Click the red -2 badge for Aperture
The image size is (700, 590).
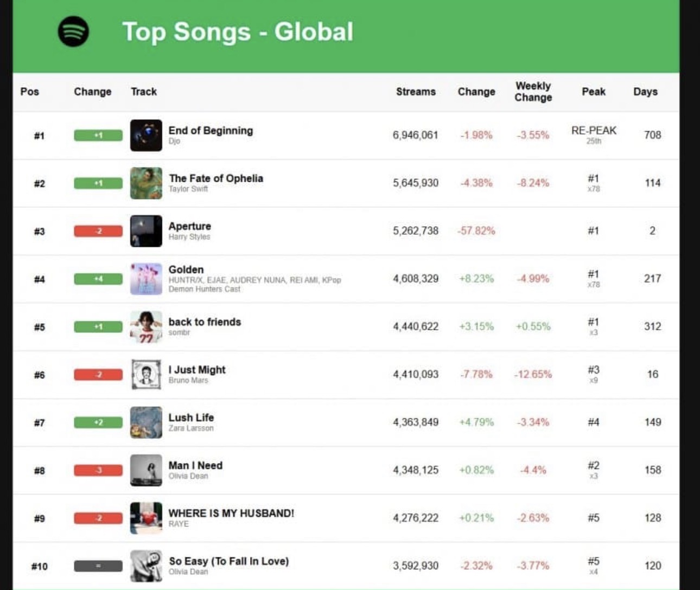(98, 231)
